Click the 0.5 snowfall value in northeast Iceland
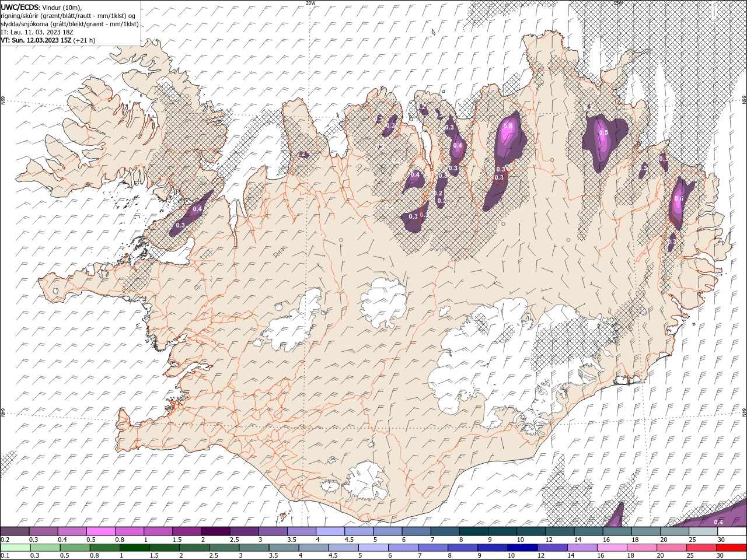 click(x=603, y=132)
